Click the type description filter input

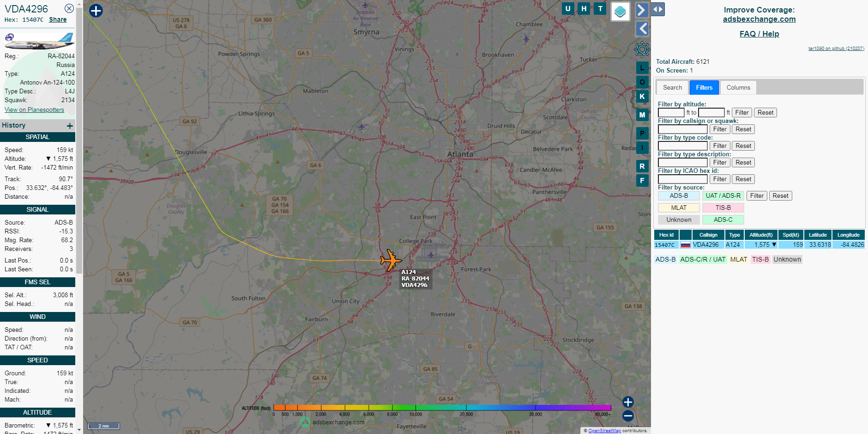click(682, 162)
